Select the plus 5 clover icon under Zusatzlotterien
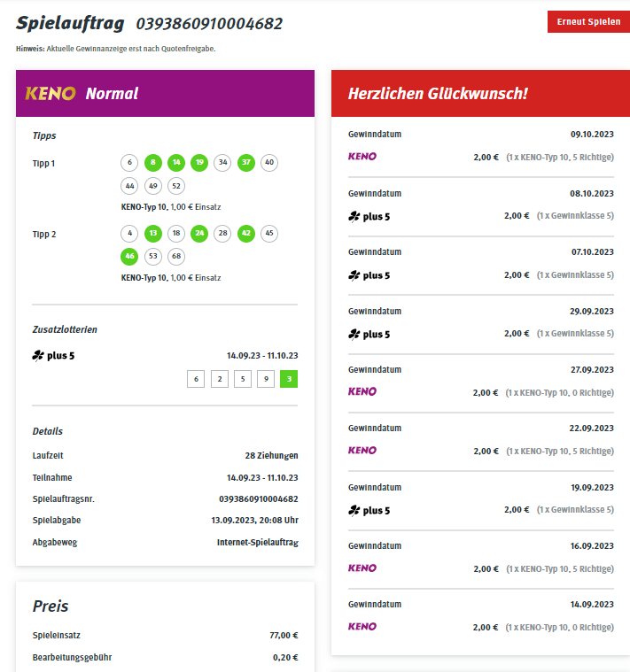The image size is (630, 672). pos(38,355)
